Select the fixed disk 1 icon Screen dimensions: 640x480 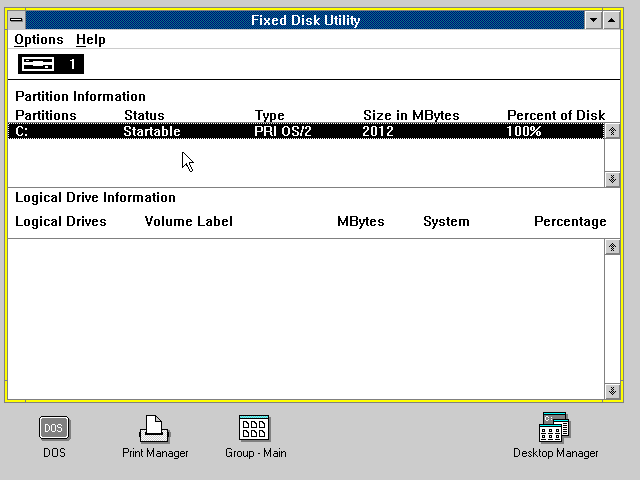pyautogui.click(x=51, y=64)
